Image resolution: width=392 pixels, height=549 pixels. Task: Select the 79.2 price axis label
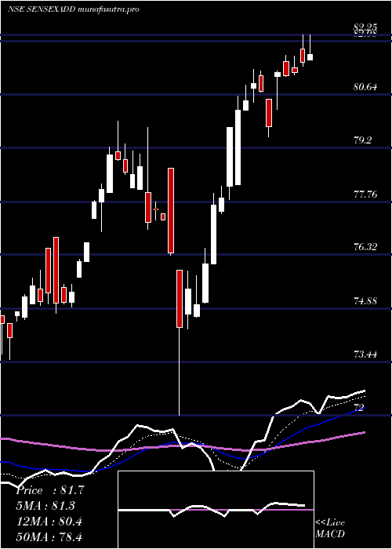point(362,140)
